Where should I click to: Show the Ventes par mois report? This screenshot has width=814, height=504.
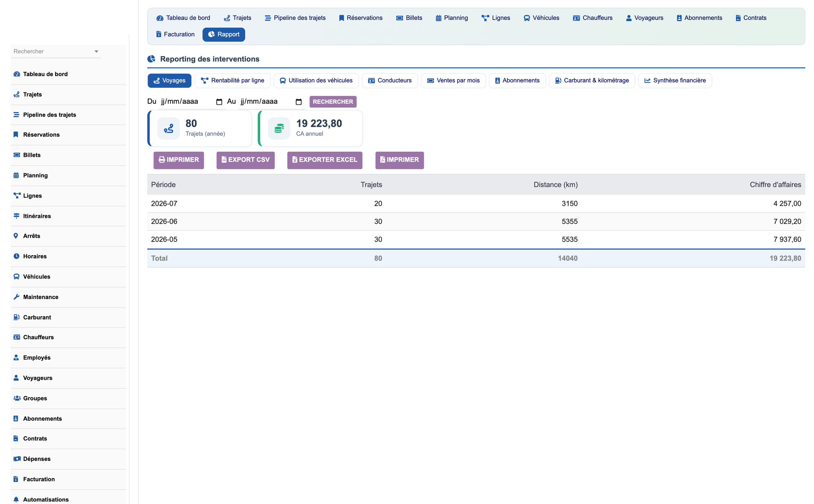pos(453,81)
